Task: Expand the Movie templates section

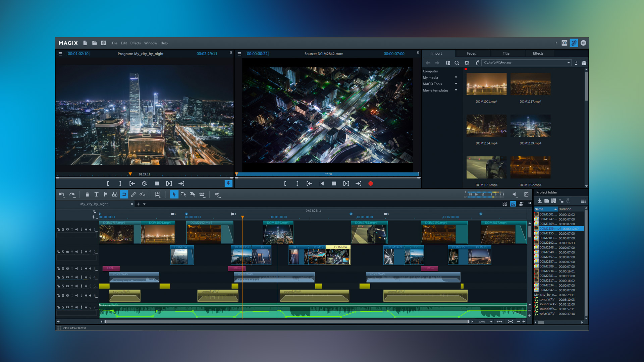Action: (x=456, y=90)
